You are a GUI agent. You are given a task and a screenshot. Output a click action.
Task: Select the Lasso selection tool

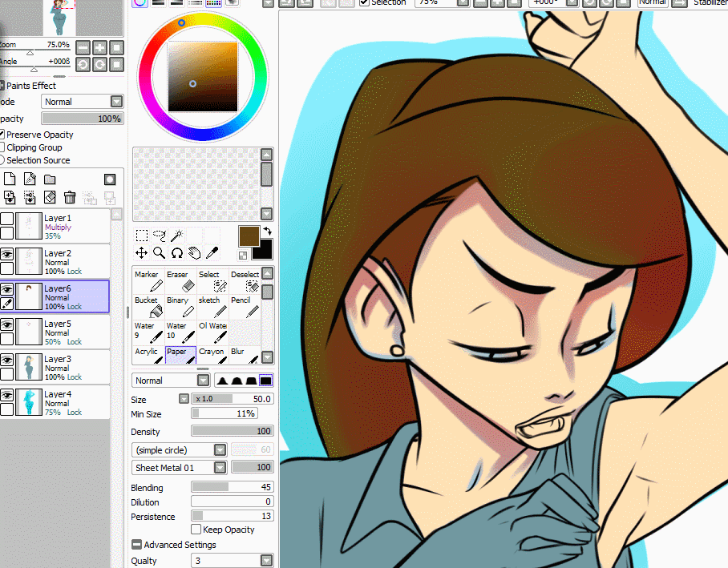click(x=160, y=236)
